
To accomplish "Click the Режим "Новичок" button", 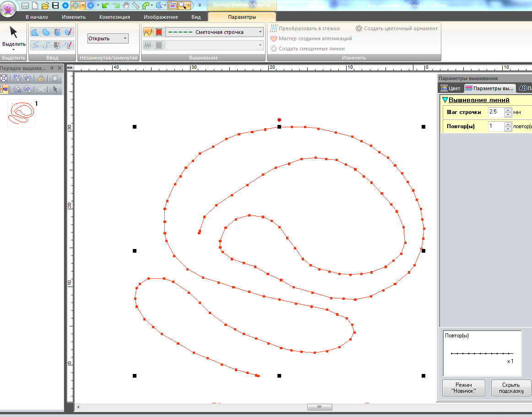I will point(463,388).
